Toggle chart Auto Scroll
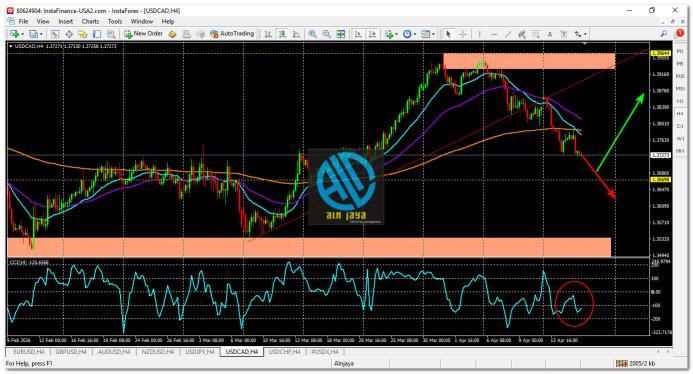The image size is (693, 374). [x=358, y=34]
